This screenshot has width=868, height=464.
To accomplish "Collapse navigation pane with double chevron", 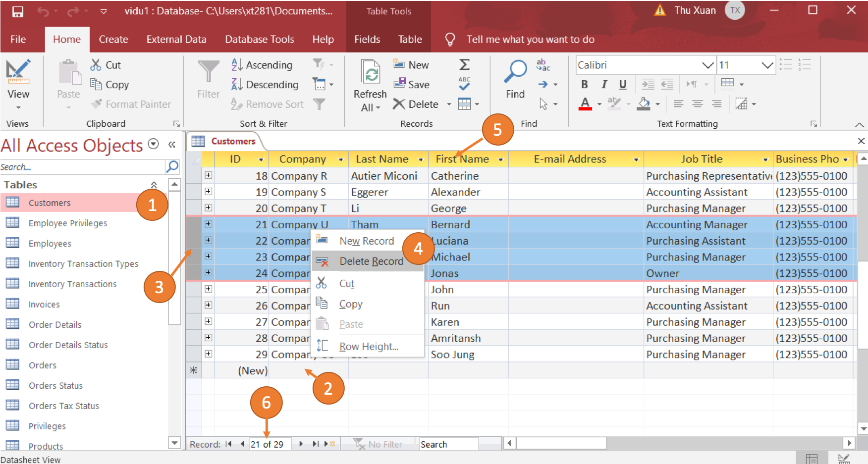I will click(172, 145).
